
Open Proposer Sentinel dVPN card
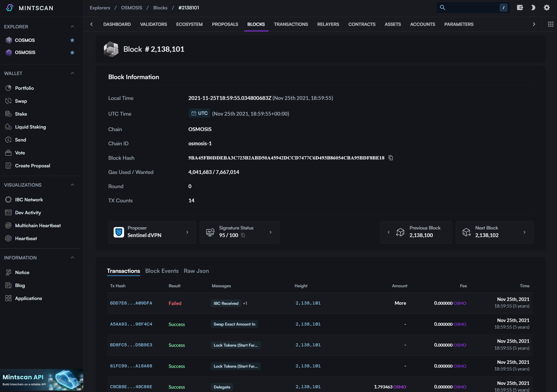152,232
